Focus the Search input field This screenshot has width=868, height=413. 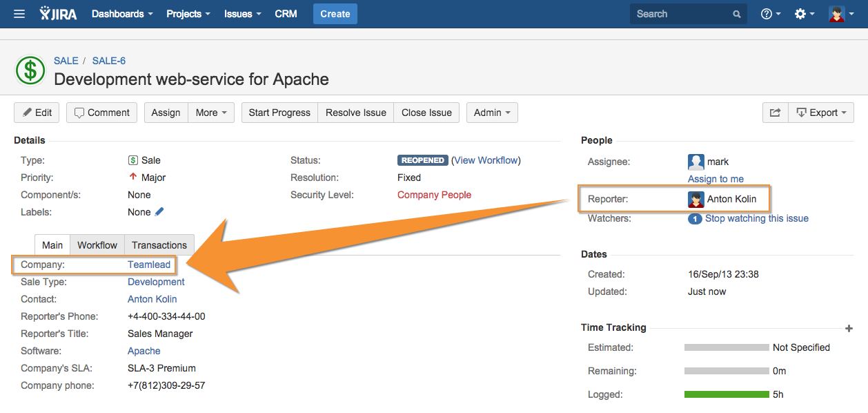682,14
